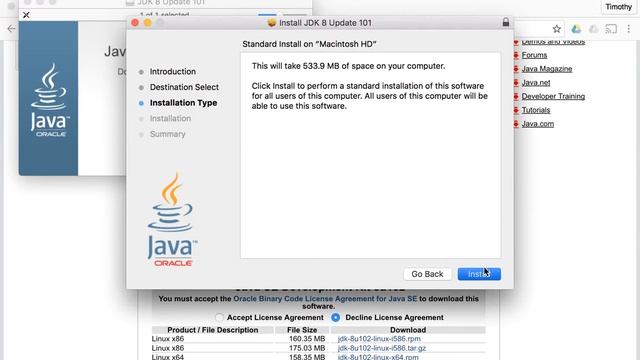Screen dimensions: 640x360
Task: Click the Install button in the JDK installer
Action: (x=479, y=274)
